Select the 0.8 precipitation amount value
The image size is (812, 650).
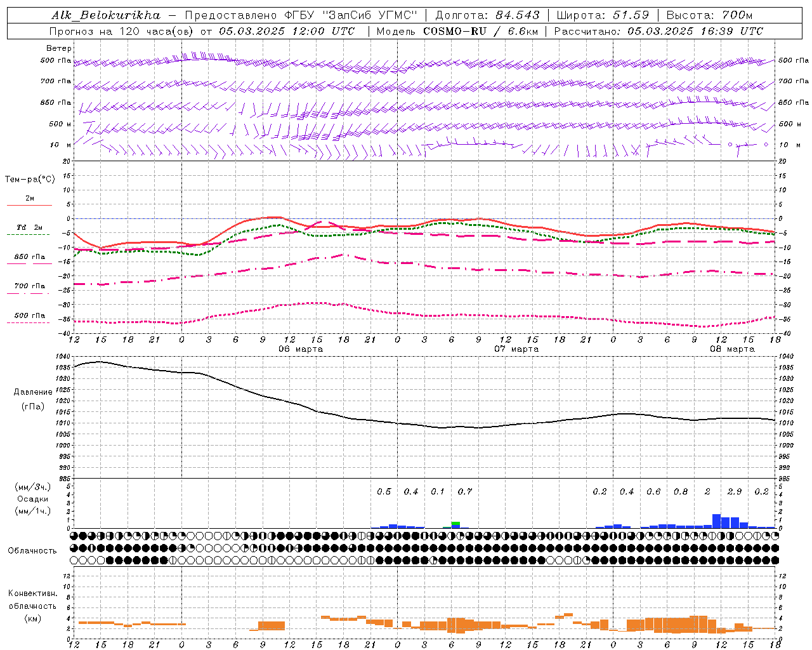pos(681,492)
